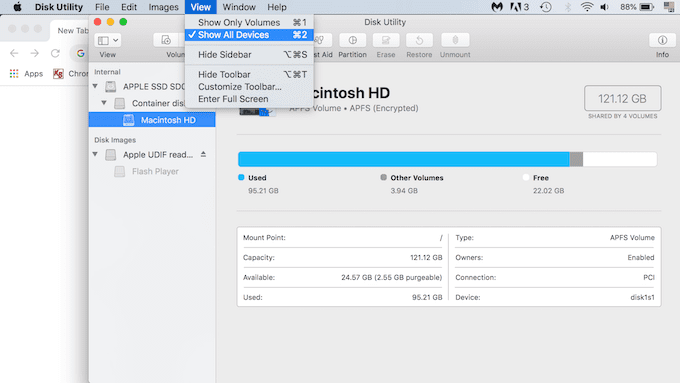The height and width of the screenshot is (383, 680).
Task: Open the File menu
Action: 102,7
